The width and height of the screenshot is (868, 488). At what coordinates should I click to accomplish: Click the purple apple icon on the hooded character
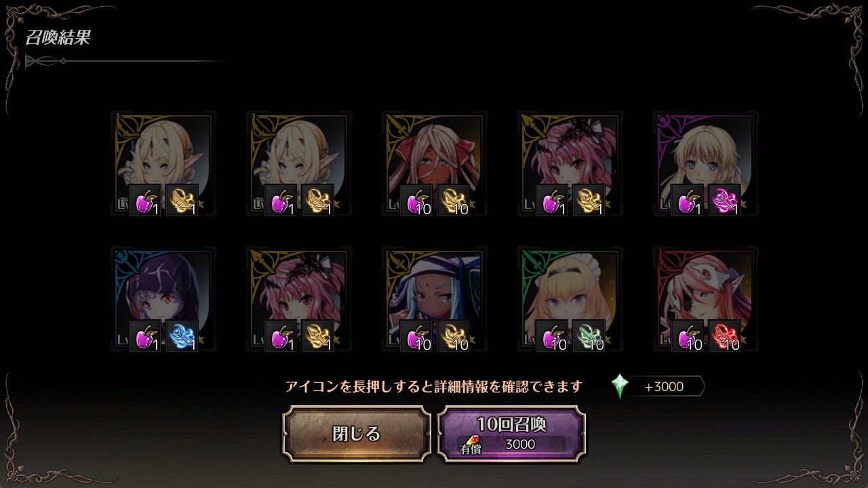point(144,336)
